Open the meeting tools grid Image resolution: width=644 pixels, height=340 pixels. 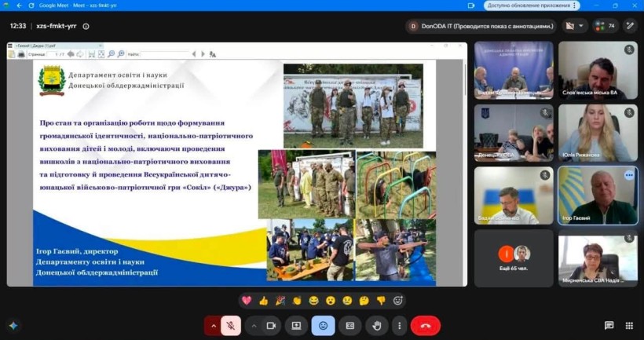tap(629, 326)
